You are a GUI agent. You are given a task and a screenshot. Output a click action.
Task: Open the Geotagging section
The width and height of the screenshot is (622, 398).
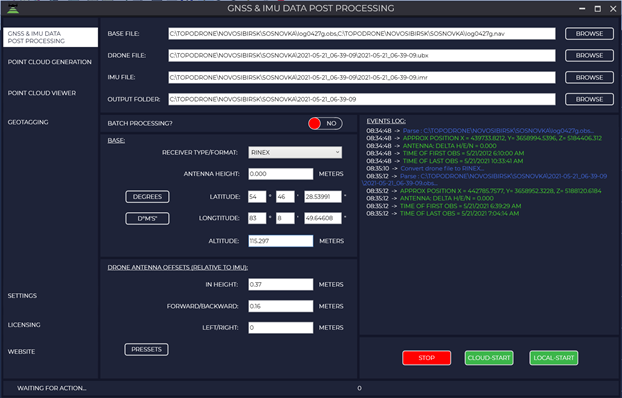(x=28, y=122)
